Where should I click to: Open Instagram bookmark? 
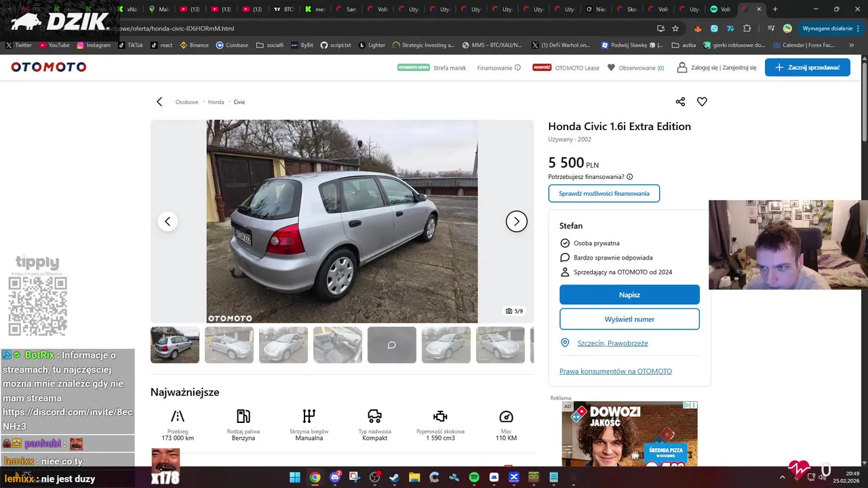coord(94,45)
